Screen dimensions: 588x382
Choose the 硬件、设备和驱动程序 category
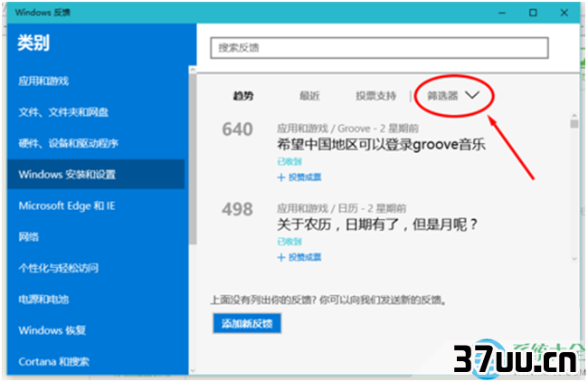[x=68, y=143]
